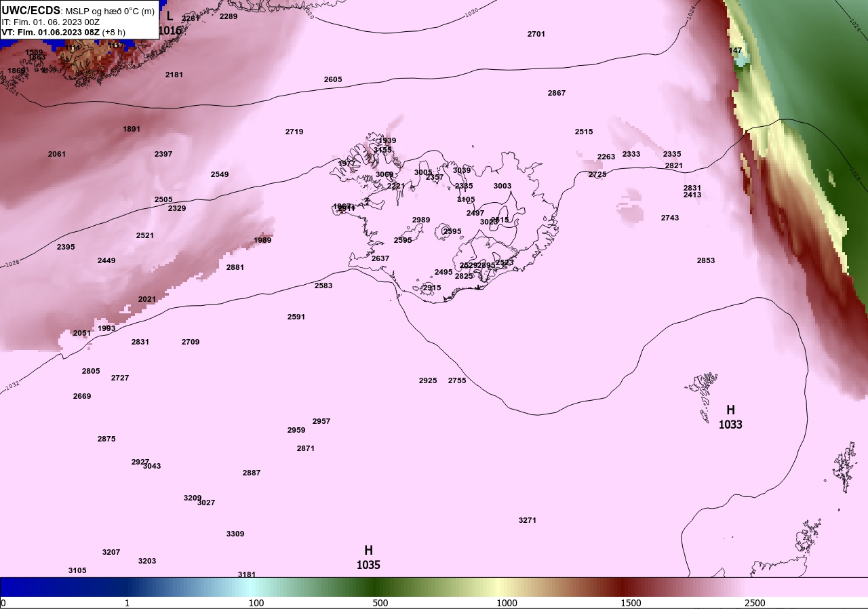Image resolution: width=868 pixels, height=609 pixels.
Task: Click the 2957 height value
Action: 321,421
